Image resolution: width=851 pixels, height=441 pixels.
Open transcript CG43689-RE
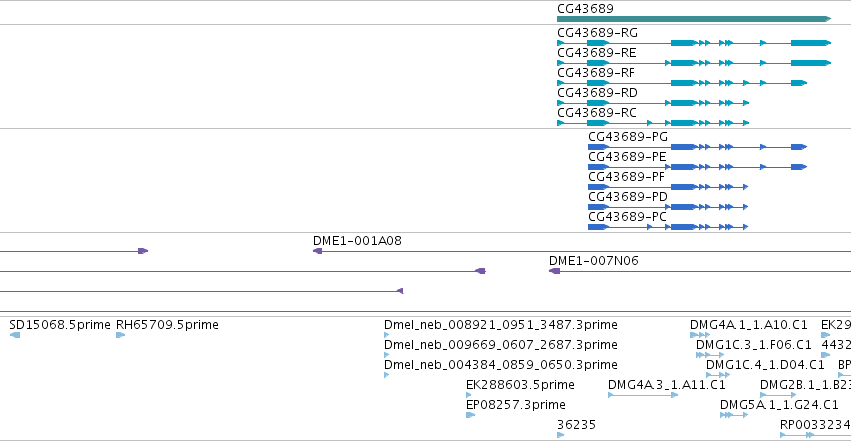point(694,63)
